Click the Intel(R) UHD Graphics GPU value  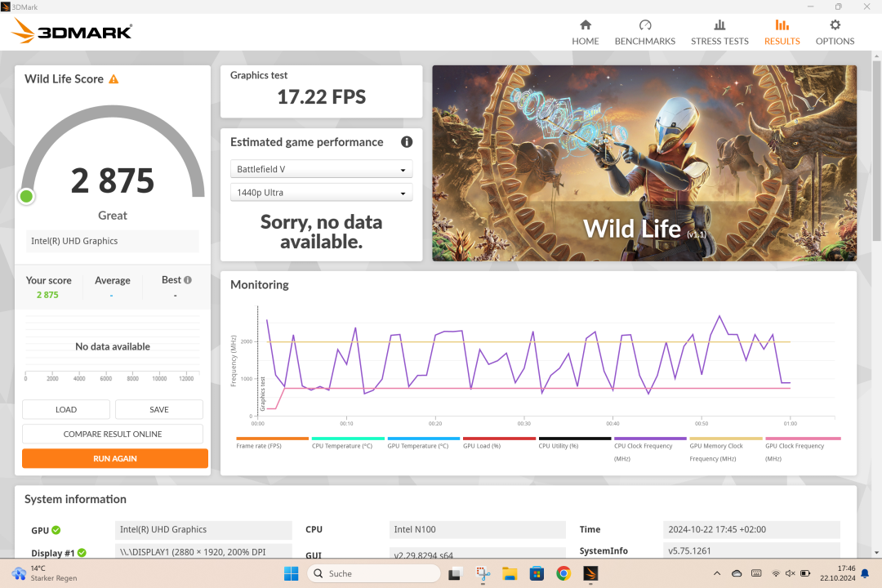click(x=203, y=529)
